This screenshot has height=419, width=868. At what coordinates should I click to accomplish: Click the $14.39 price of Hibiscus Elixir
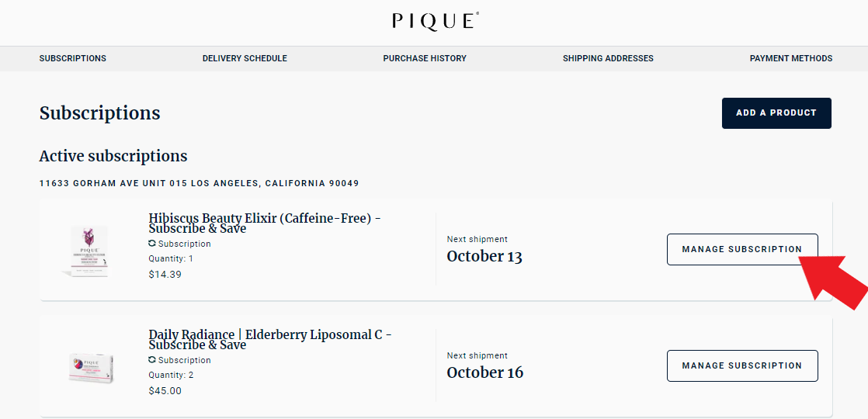[165, 275]
